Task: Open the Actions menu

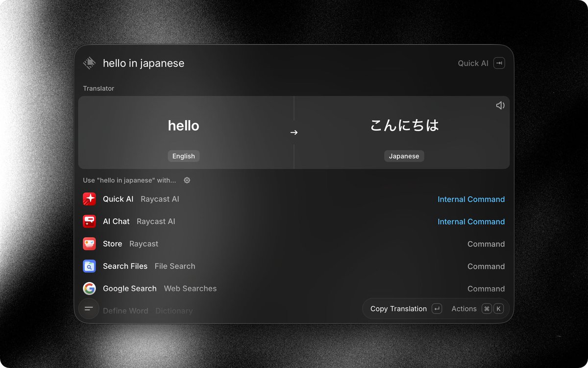Action: (477, 309)
